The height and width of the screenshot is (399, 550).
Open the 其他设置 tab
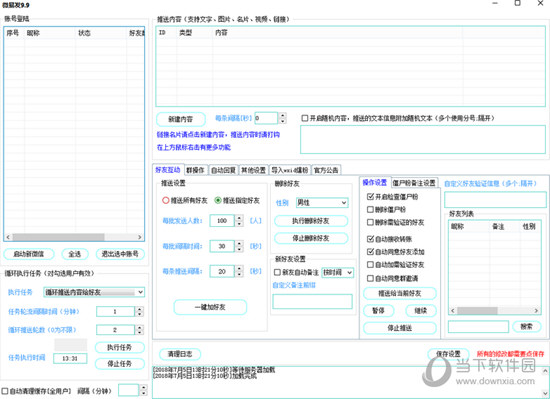coord(253,170)
